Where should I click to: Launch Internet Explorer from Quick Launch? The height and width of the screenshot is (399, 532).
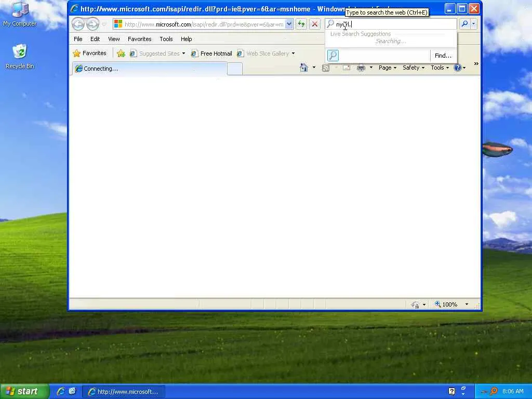pyautogui.click(x=61, y=391)
